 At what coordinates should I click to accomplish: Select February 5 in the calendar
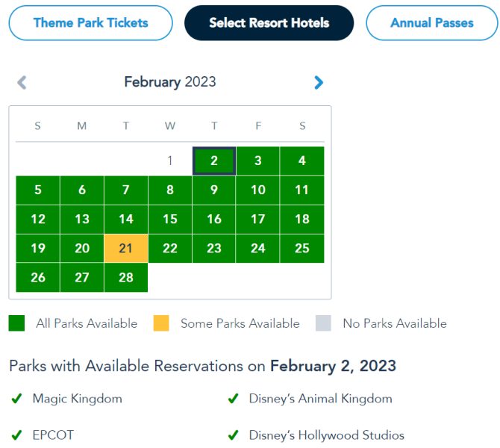coord(38,190)
